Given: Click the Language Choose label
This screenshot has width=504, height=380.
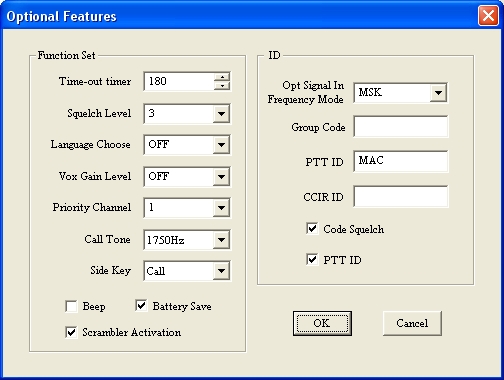Looking at the screenshot, I should coord(90,145).
